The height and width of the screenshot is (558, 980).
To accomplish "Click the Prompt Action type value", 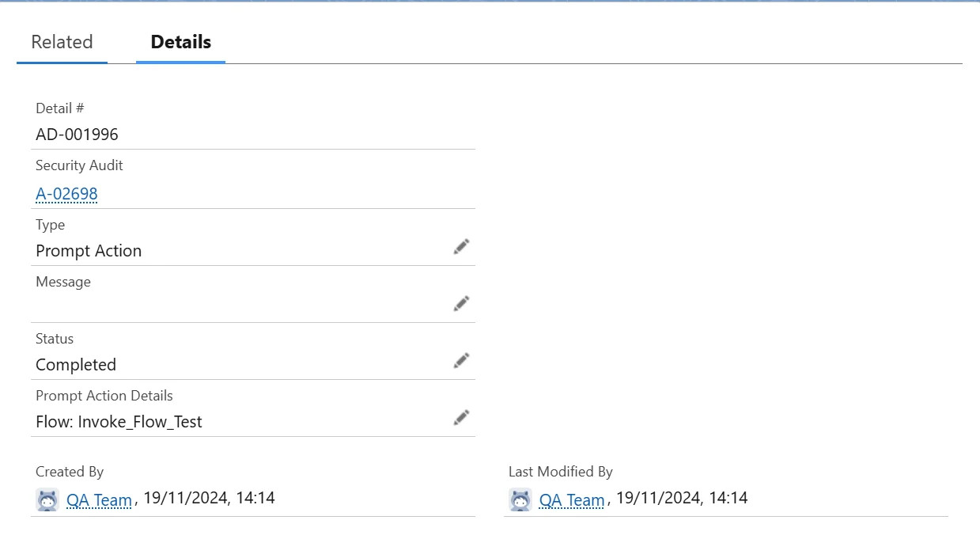I will 89,251.
